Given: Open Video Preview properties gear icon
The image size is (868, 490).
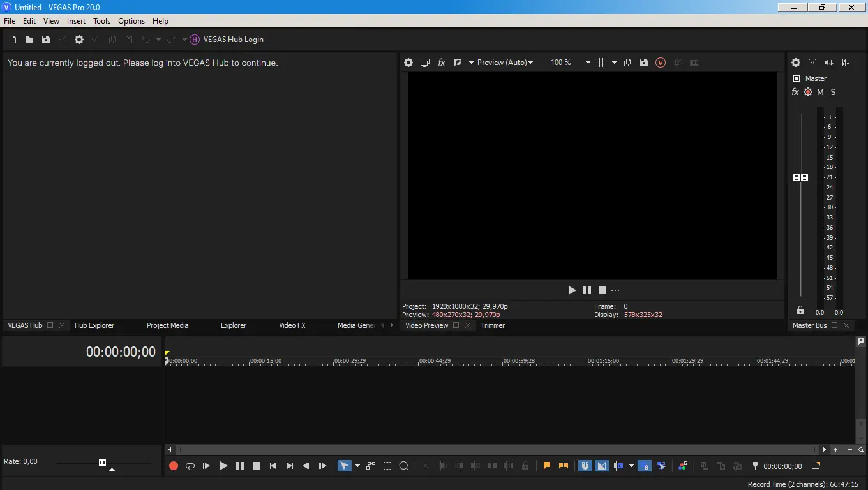Looking at the screenshot, I should [408, 63].
